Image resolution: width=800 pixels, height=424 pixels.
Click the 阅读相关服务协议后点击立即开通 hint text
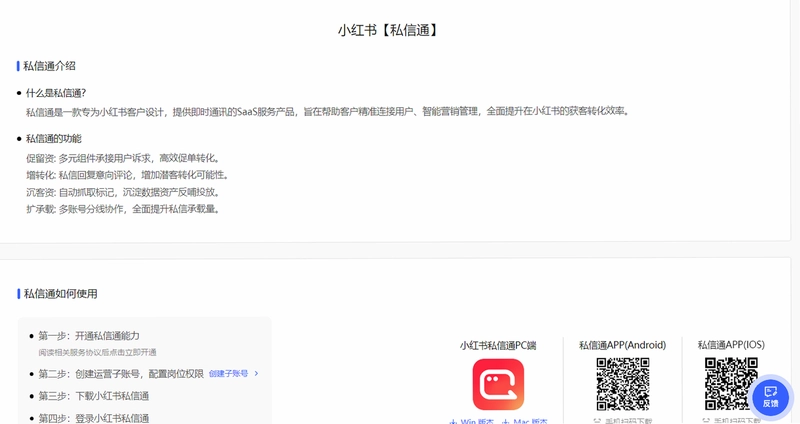[97, 352]
